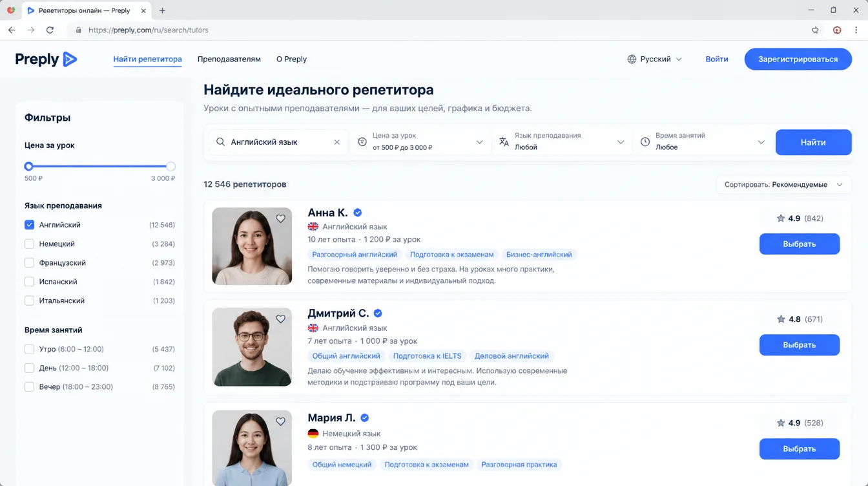Screen dimensions: 868x486
Task: Add Анна К. to favorites with heart icon
Action: tap(280, 218)
